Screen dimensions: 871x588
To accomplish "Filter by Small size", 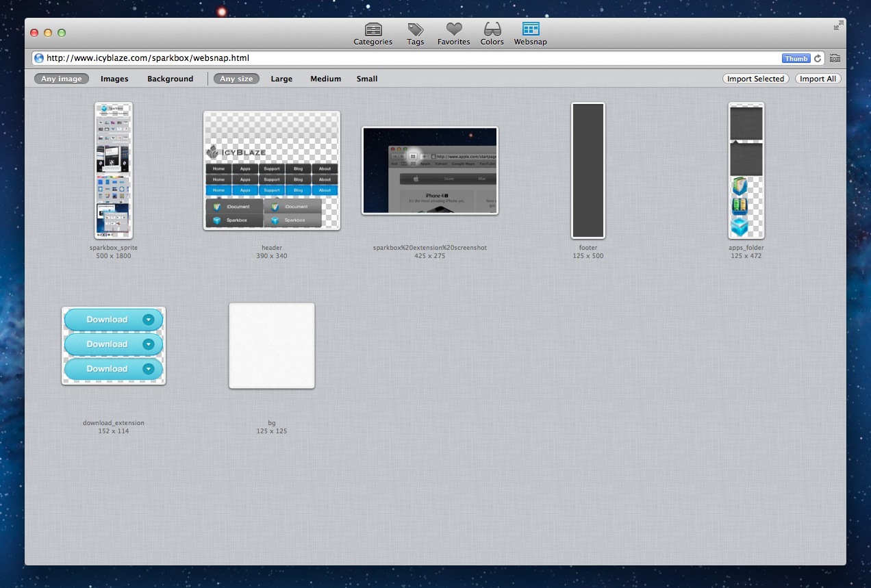I will click(x=367, y=79).
